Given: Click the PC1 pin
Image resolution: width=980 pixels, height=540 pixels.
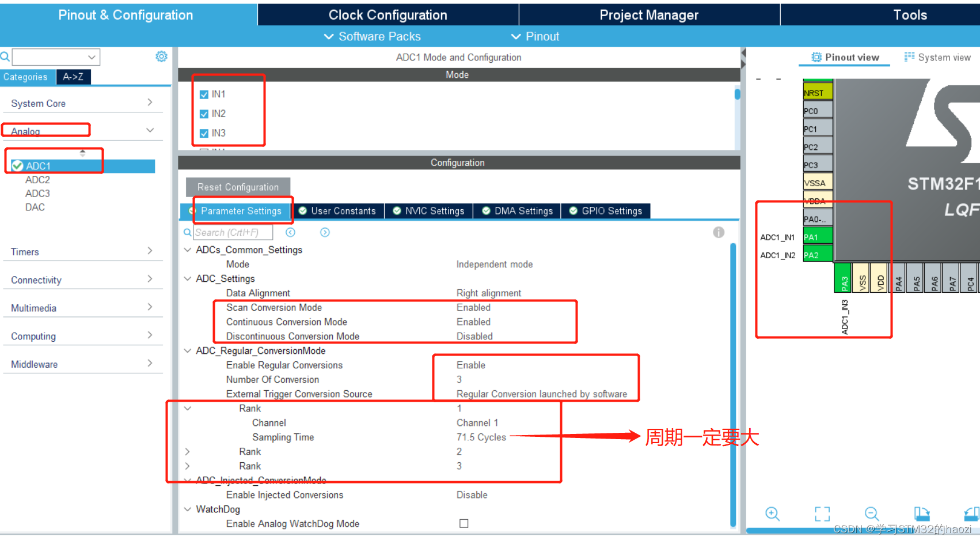Looking at the screenshot, I should pos(818,129).
